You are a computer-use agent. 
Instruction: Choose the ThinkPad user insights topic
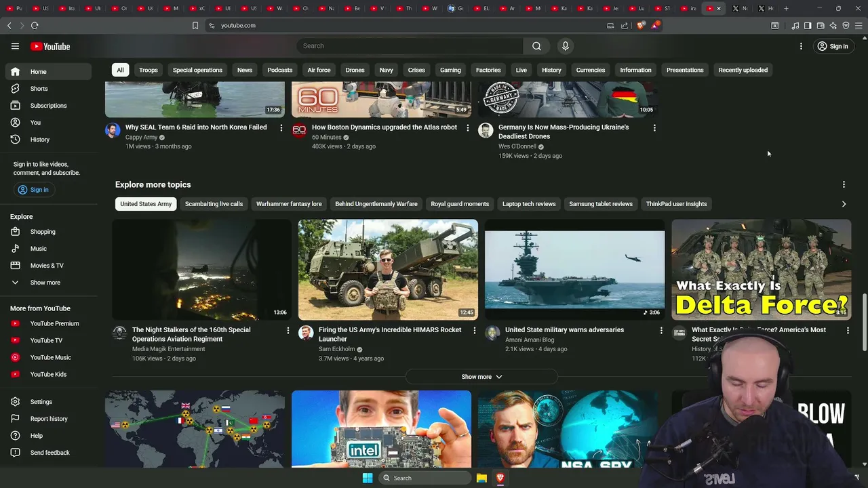676,204
